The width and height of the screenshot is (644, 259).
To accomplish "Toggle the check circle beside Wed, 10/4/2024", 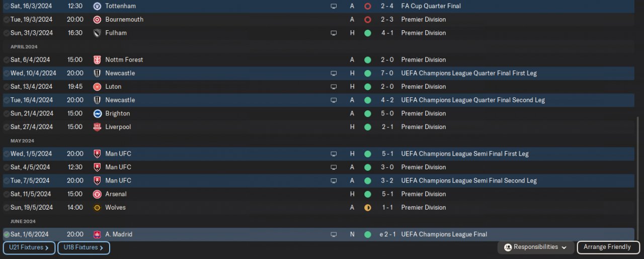I will [7, 73].
